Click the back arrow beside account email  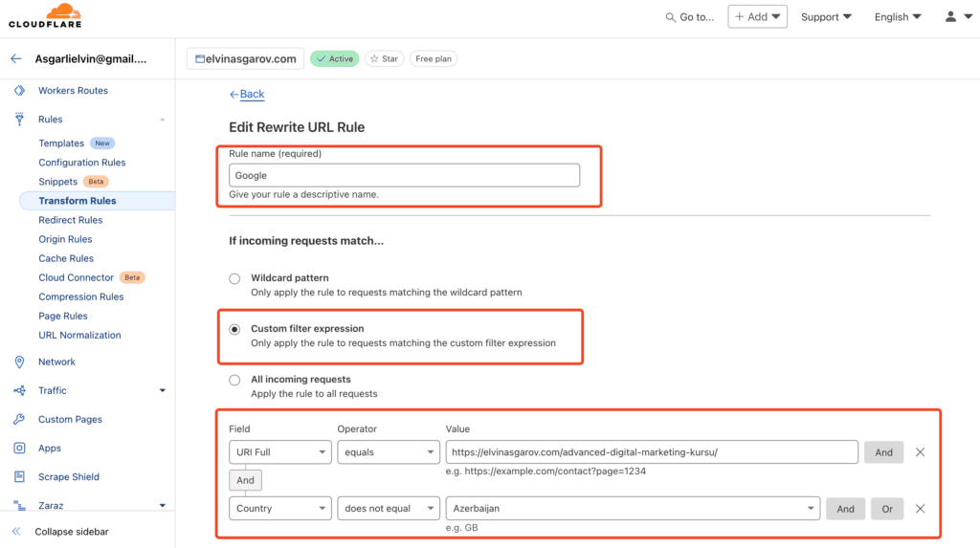[16, 58]
